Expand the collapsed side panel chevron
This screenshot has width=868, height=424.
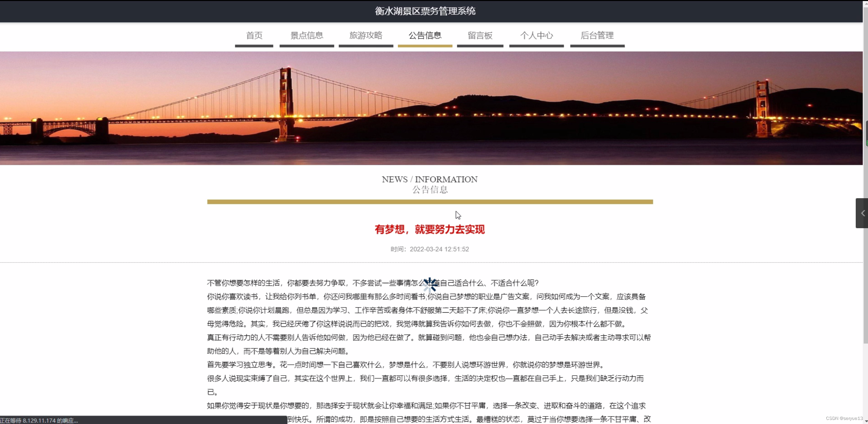[x=862, y=213]
